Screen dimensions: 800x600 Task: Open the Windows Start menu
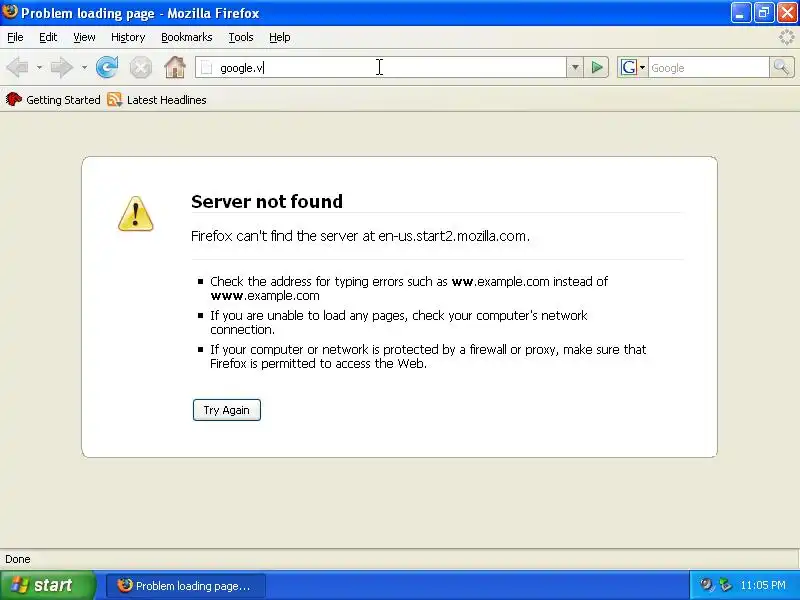(48, 585)
